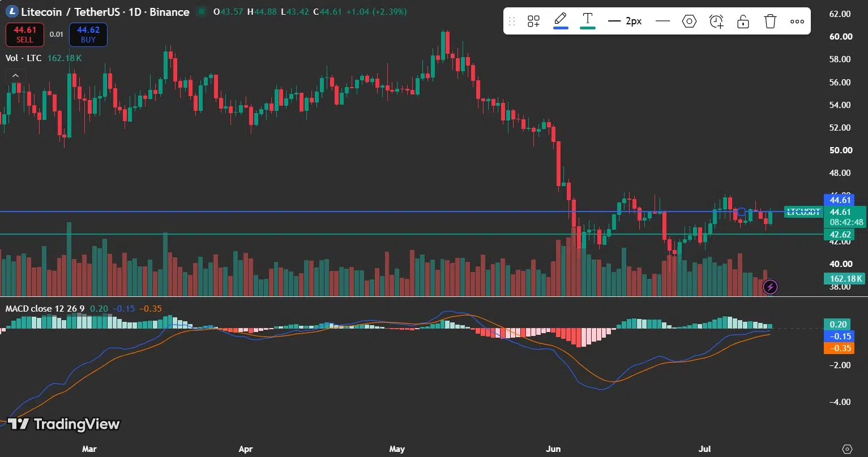Select the MACD close 12 26 9 legend
868x457 pixels.
pyautogui.click(x=45, y=309)
